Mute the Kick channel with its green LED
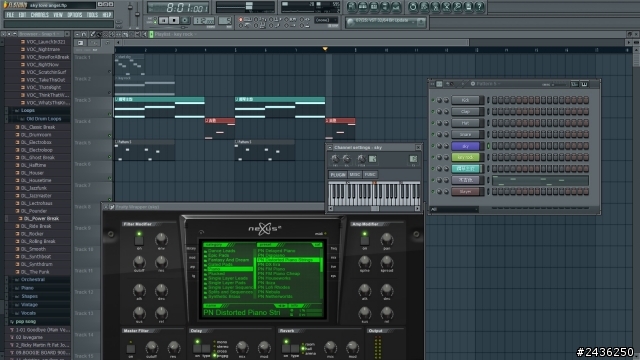This screenshot has width=640, height=360. 433,100
